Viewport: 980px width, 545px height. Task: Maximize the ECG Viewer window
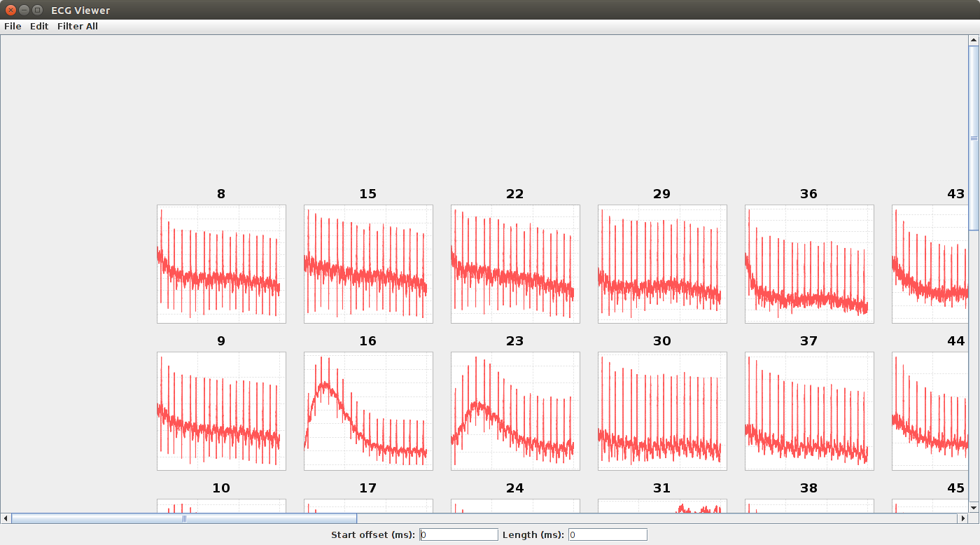(x=37, y=10)
